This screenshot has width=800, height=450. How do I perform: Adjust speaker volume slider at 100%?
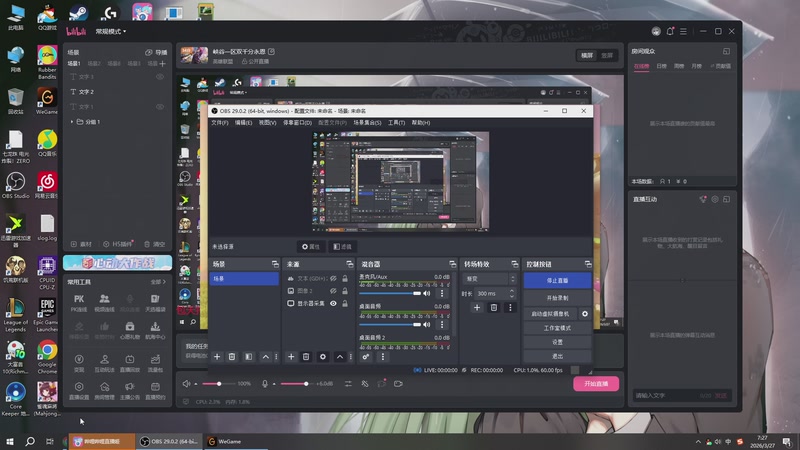(219, 384)
